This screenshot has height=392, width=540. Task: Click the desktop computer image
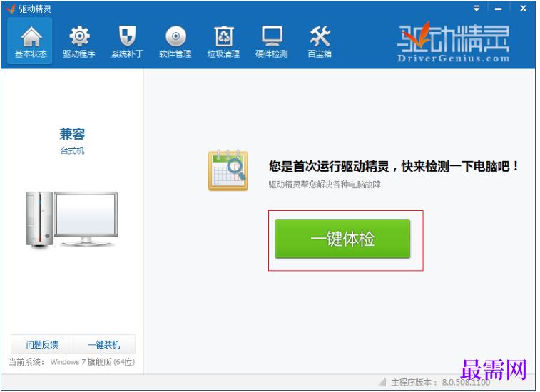pos(72,220)
